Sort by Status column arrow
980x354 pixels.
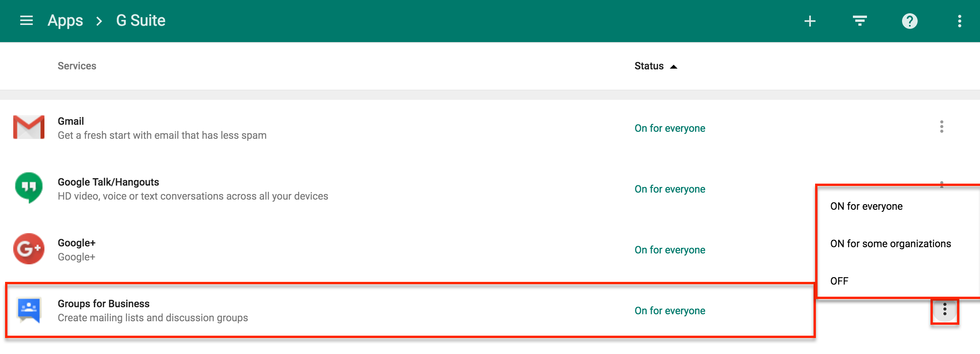click(673, 67)
